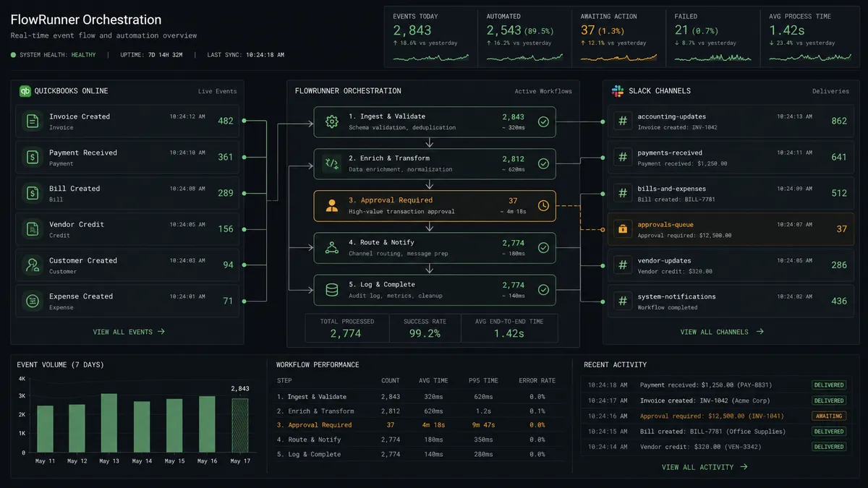
Task: Click the accounting-updates hash icon
Action: [x=622, y=121]
